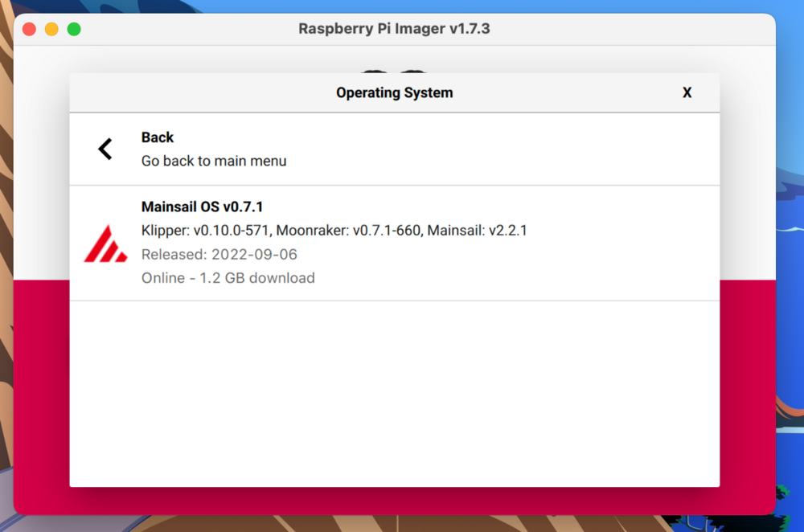Close the Operating System dialog with X
This screenshot has width=804, height=532.
click(687, 92)
